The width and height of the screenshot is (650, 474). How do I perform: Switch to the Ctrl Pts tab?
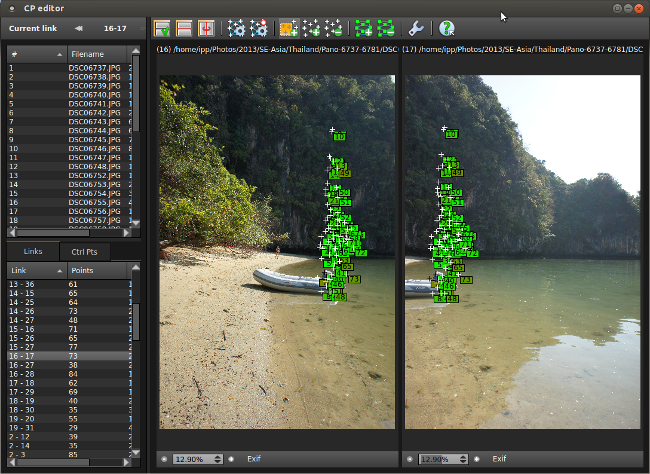(85, 251)
